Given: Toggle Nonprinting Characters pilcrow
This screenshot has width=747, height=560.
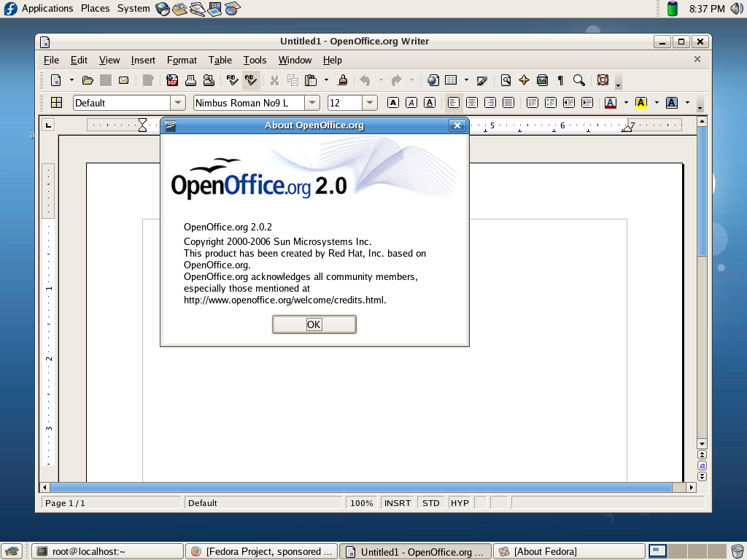Looking at the screenshot, I should pyautogui.click(x=561, y=80).
